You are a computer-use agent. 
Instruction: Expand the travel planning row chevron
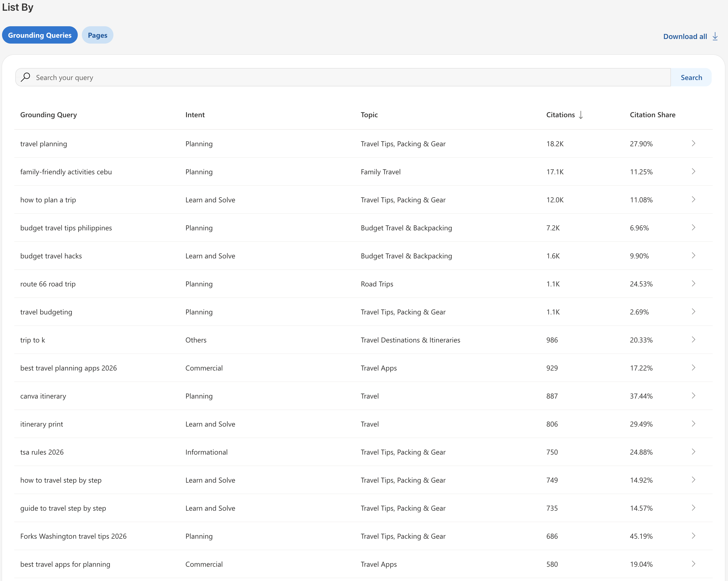pyautogui.click(x=693, y=143)
